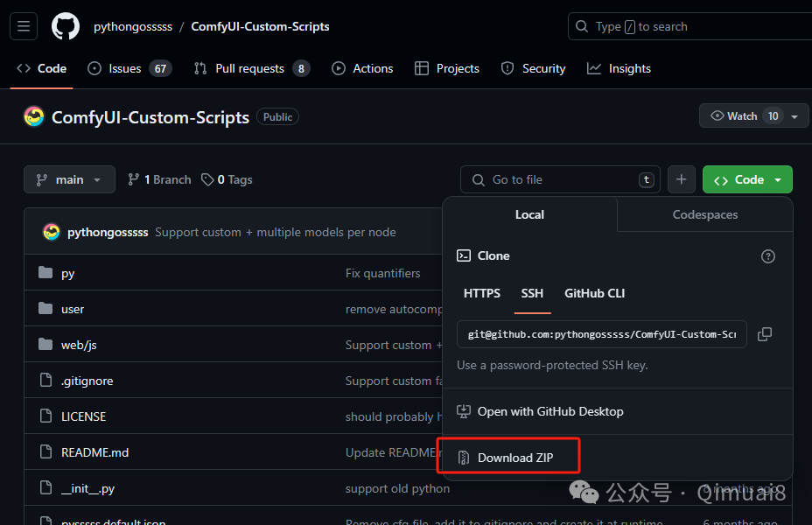
Task: Click the Public visibility label
Action: click(x=277, y=117)
